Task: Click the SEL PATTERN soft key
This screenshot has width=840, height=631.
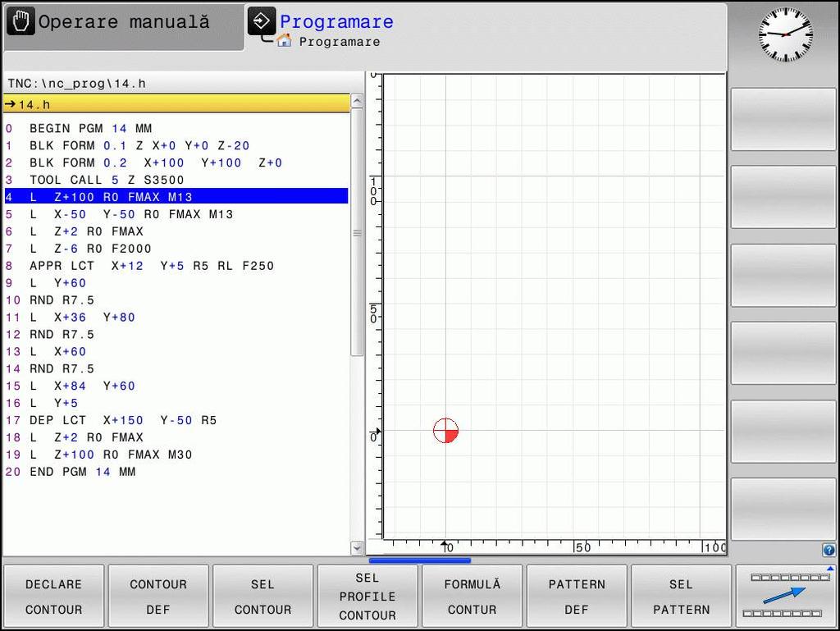Action: pyautogui.click(x=681, y=597)
